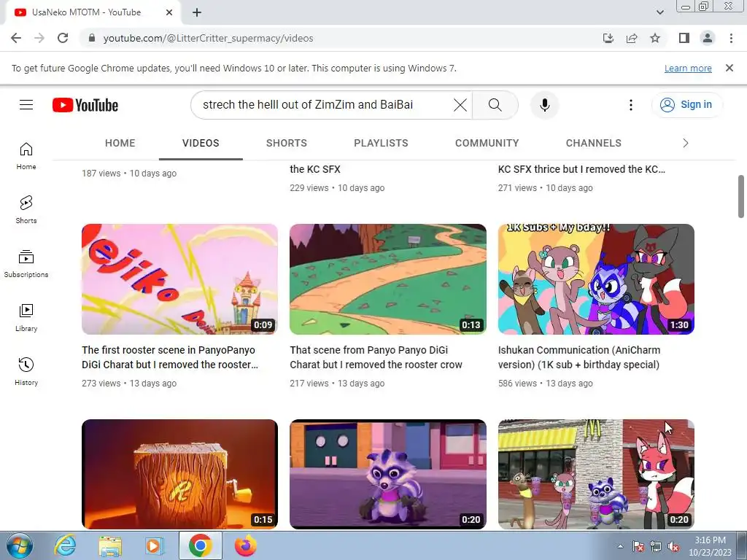This screenshot has width=747, height=560.
Task: Click the YouTube logo
Action: point(85,105)
